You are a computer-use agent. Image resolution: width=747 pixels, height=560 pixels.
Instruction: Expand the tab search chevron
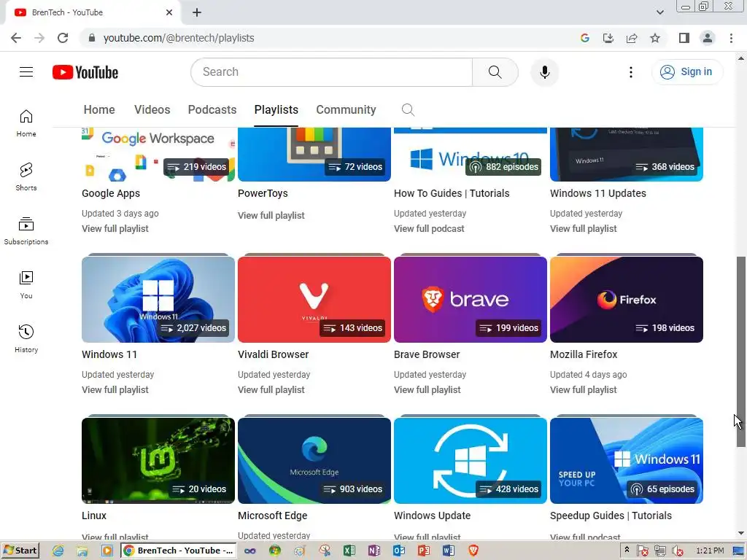point(659,12)
